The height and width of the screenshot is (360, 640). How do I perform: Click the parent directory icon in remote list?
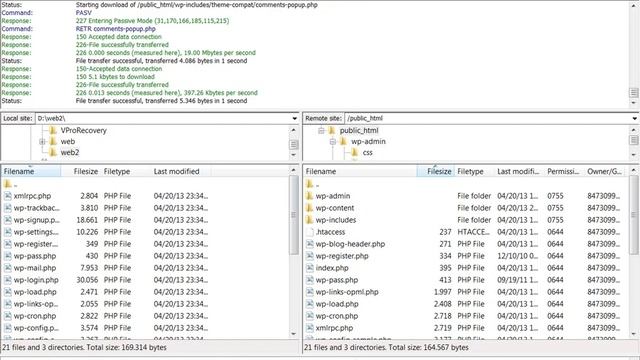click(309, 184)
